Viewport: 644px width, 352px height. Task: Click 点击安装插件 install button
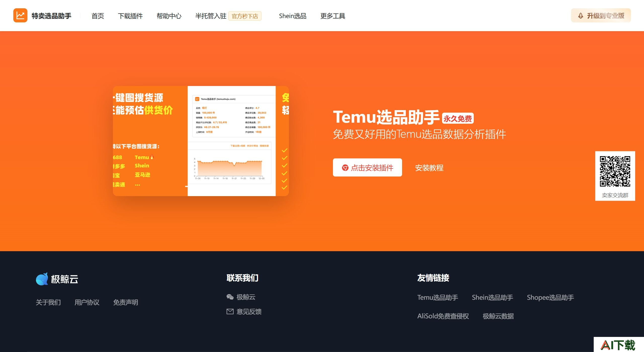tap(367, 167)
